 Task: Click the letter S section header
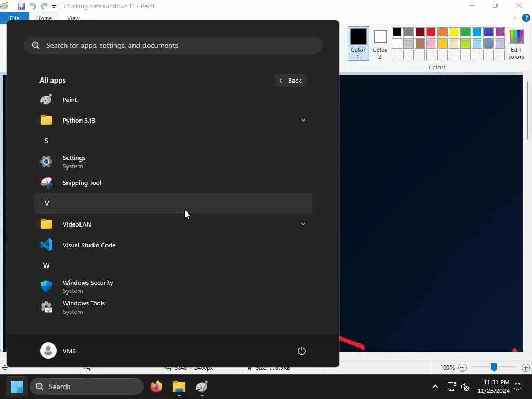point(173,141)
